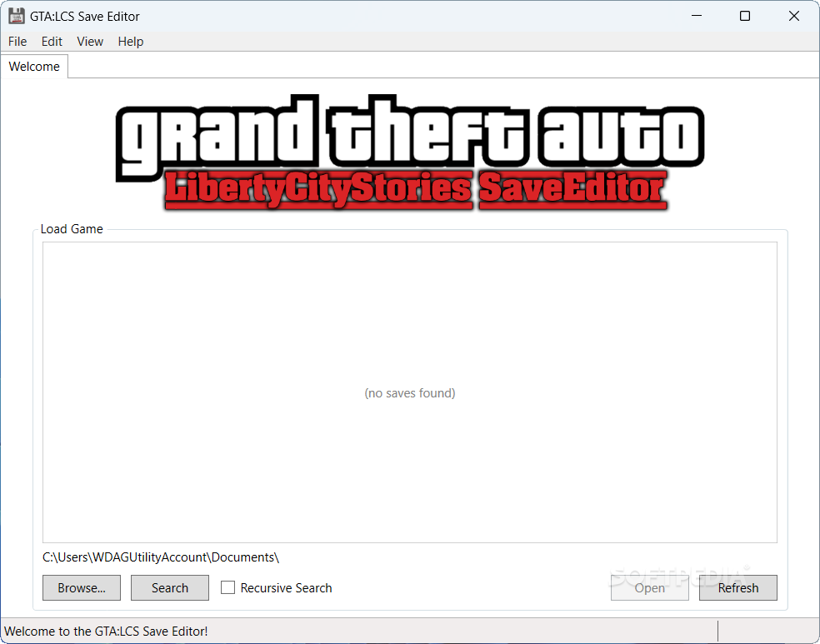Select the Welcome tab

tap(34, 67)
